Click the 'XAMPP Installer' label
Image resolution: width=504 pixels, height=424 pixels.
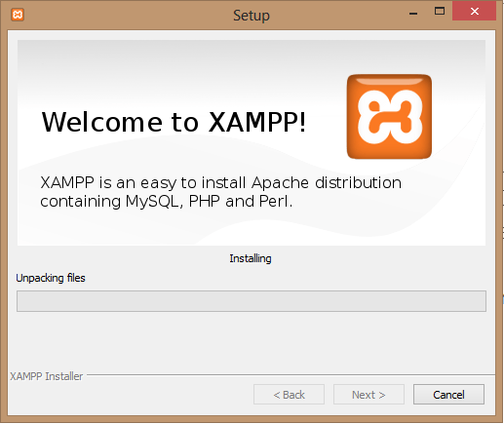tap(46, 376)
